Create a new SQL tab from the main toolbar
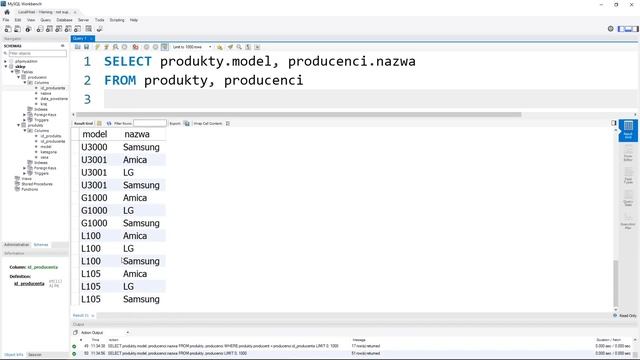 (8, 29)
